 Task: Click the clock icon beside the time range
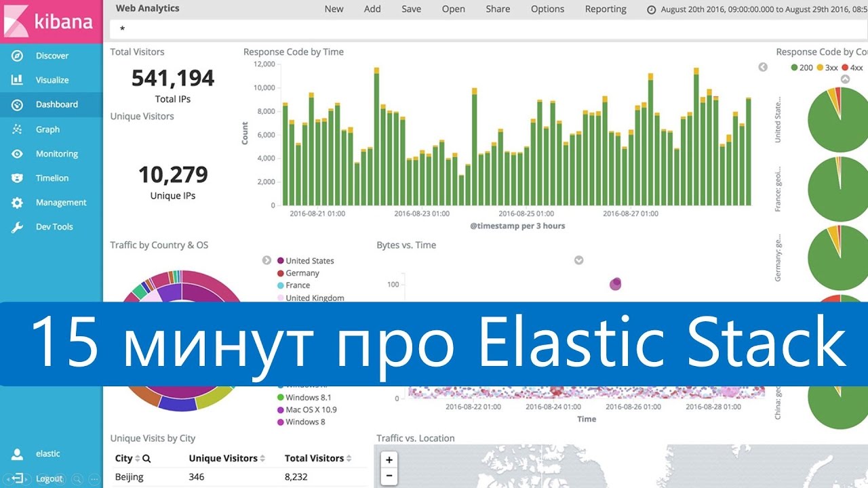pos(652,9)
